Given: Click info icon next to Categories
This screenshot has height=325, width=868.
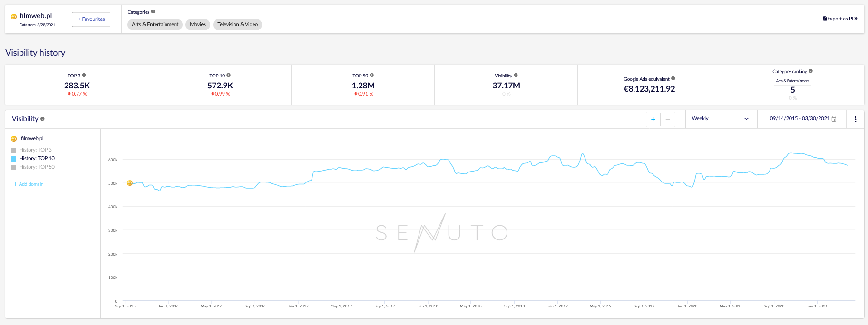Looking at the screenshot, I should click(x=153, y=12).
